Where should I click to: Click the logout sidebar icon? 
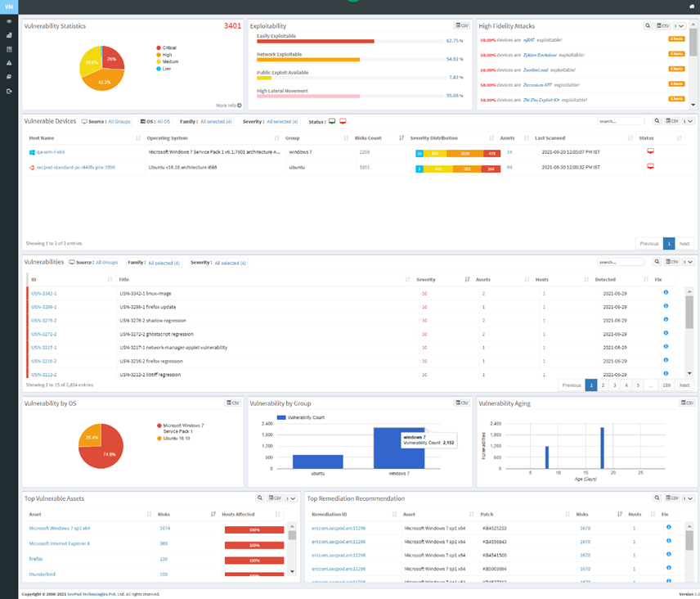(x=9, y=91)
